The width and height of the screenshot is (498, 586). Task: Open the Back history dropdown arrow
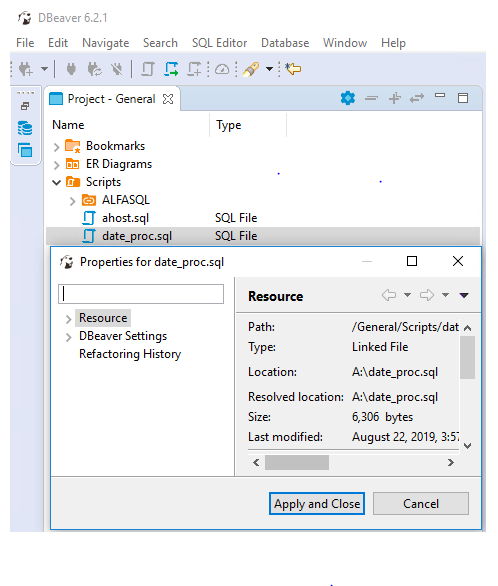point(408,295)
